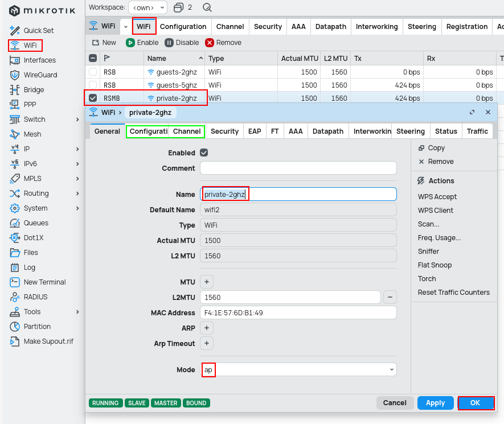Screen dimensions: 504x424
Task: Launch New Terminal
Action: (38, 282)
